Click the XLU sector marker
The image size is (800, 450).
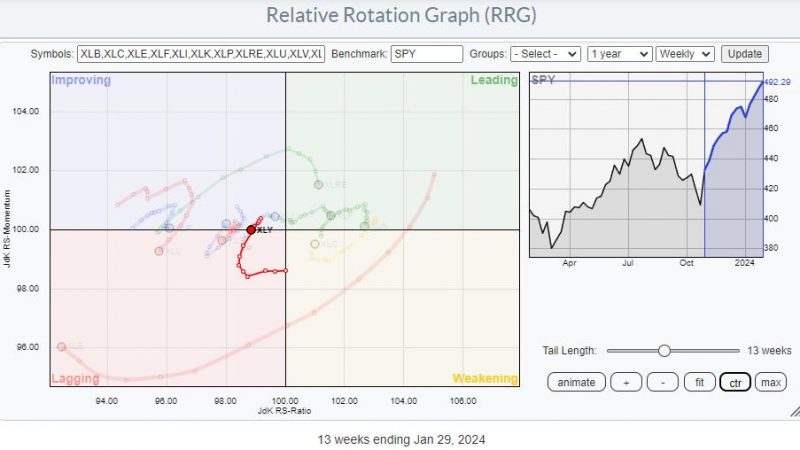pyautogui.click(x=159, y=251)
